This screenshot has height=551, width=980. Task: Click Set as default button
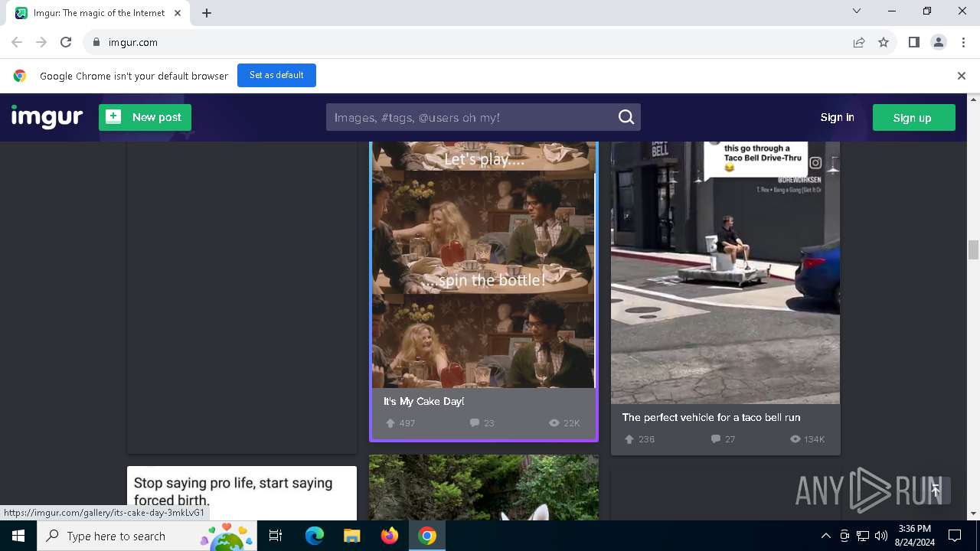tap(276, 75)
